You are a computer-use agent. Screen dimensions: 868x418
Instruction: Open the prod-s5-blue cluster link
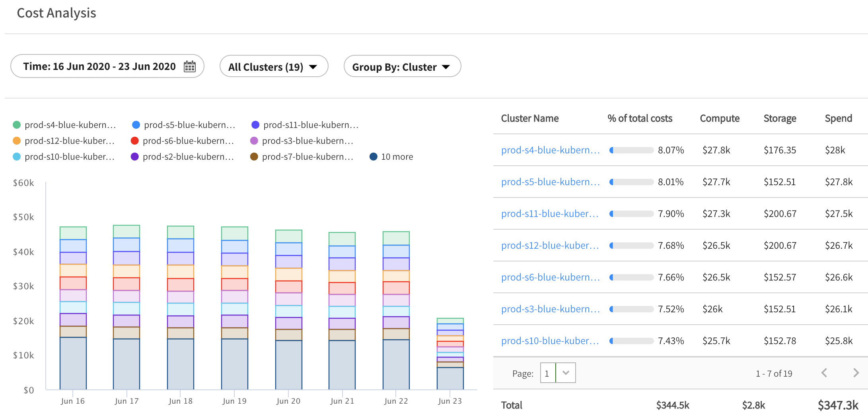(550, 182)
